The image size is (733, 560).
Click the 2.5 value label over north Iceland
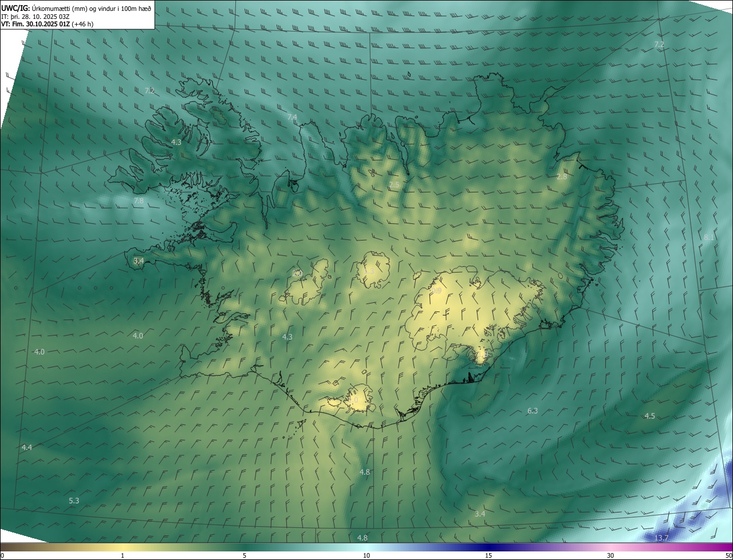394,184
